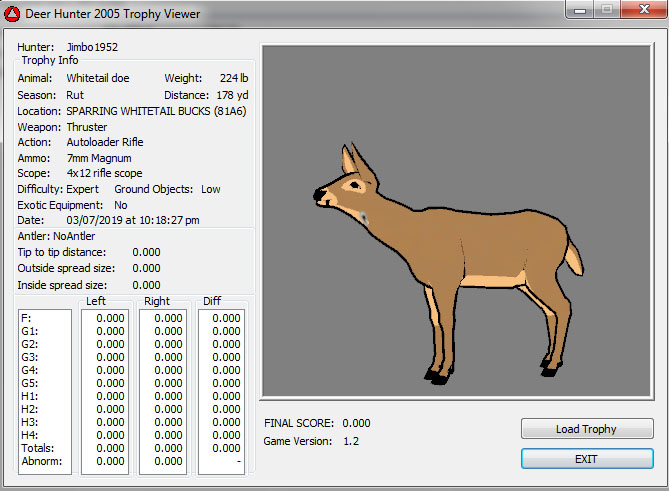Viewport: 669px width, 491px height.
Task: Minimize the Trophy Viewer window
Action: pos(578,11)
